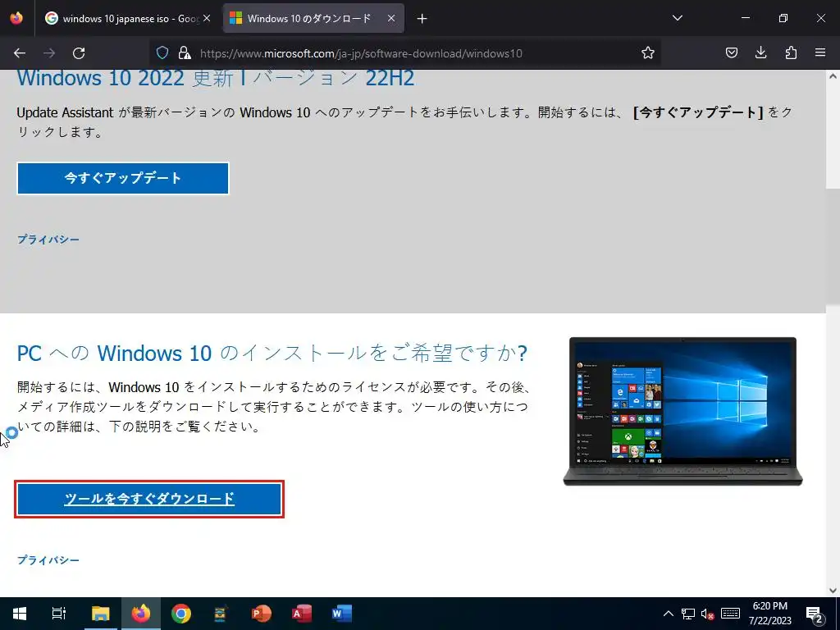Open a new tab with plus button
The height and width of the screenshot is (630, 840).
pyautogui.click(x=422, y=19)
